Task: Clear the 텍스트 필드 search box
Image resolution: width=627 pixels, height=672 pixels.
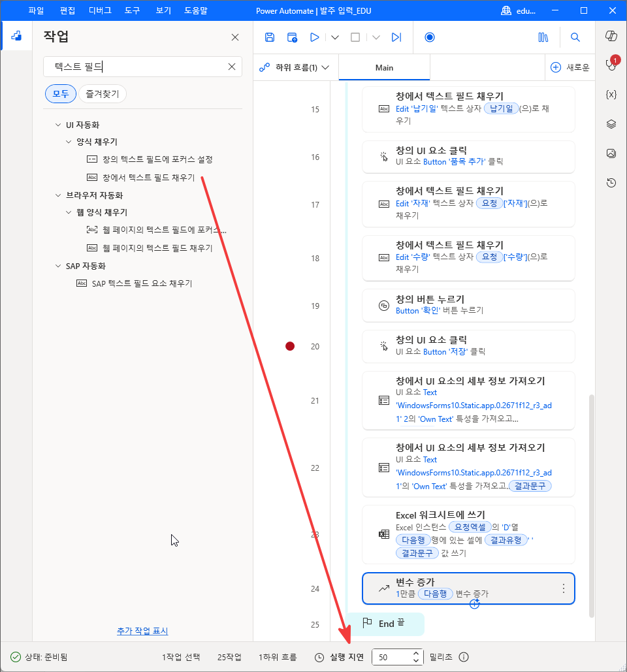Action: (232, 67)
